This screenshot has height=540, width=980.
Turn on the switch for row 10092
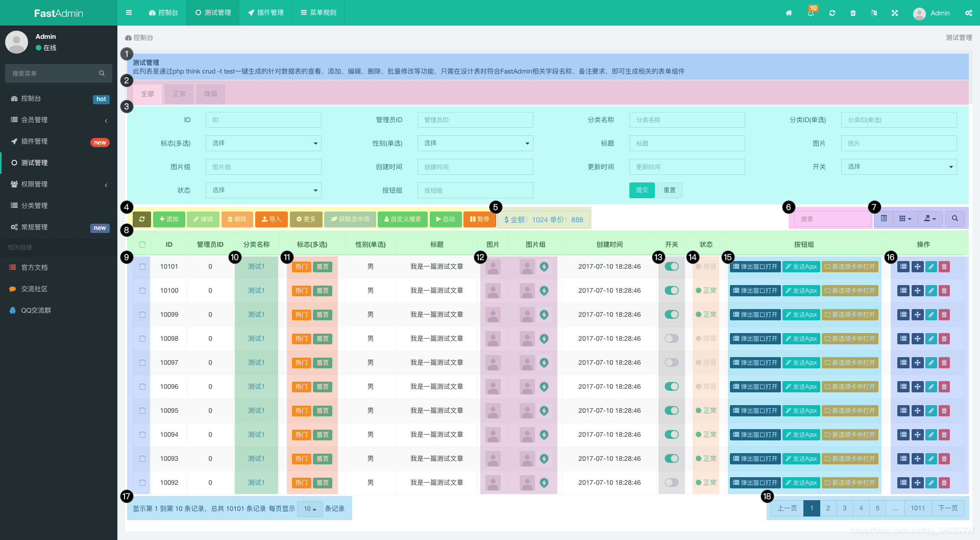(x=672, y=482)
